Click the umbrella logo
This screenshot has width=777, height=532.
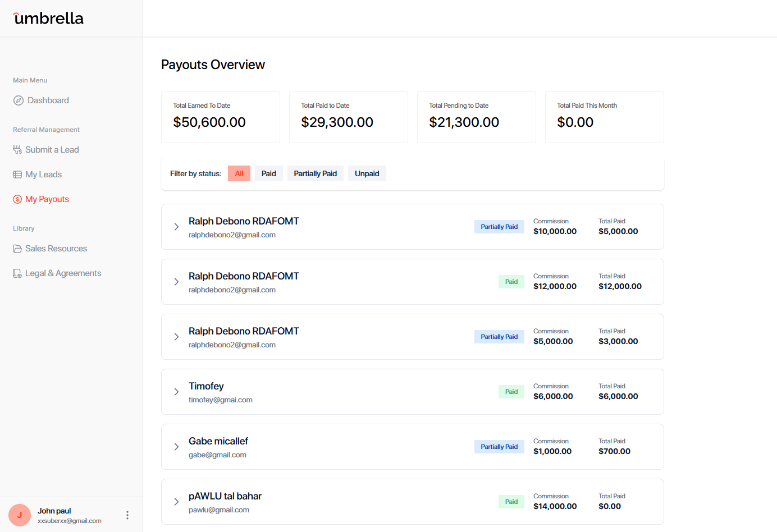coord(48,18)
